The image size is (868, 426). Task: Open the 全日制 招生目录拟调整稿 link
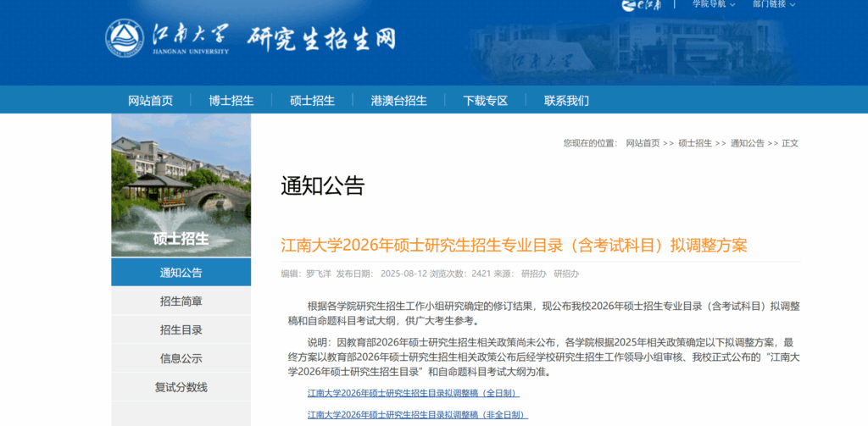coord(414,393)
